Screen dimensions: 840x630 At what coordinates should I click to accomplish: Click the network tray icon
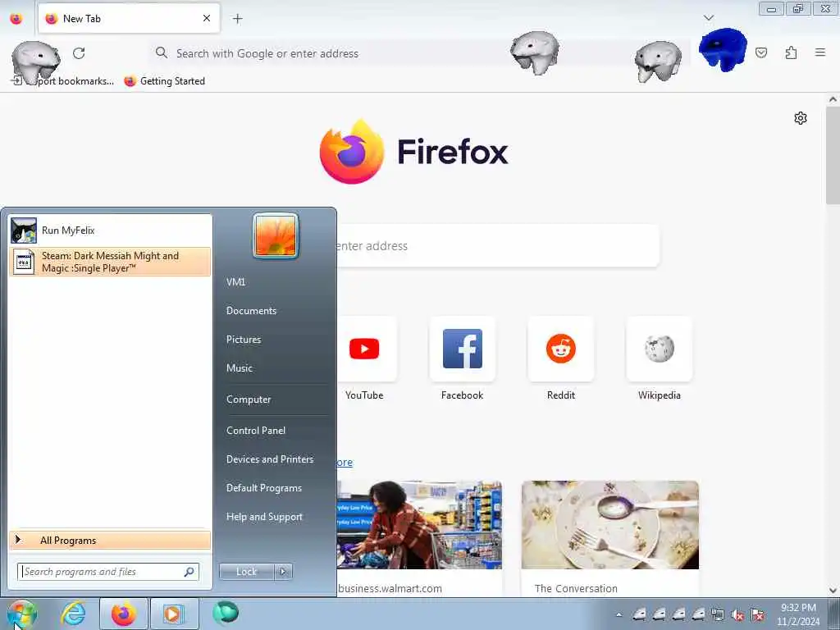pyautogui.click(x=718, y=615)
